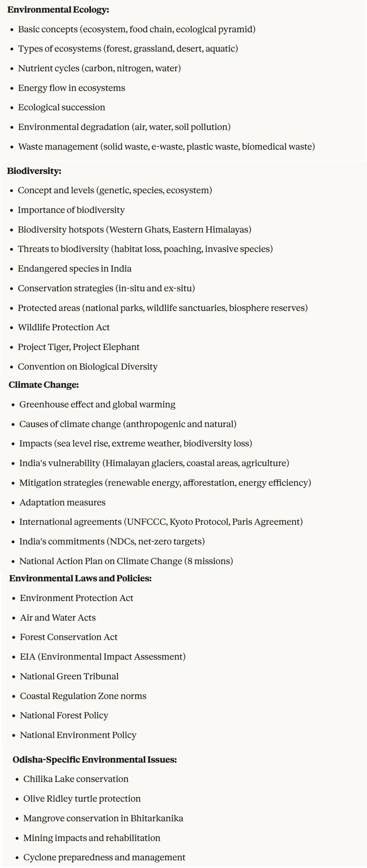The image size is (367, 868).
Task: Click the Environmental Ecology heading
Action: pyautogui.click(x=58, y=10)
